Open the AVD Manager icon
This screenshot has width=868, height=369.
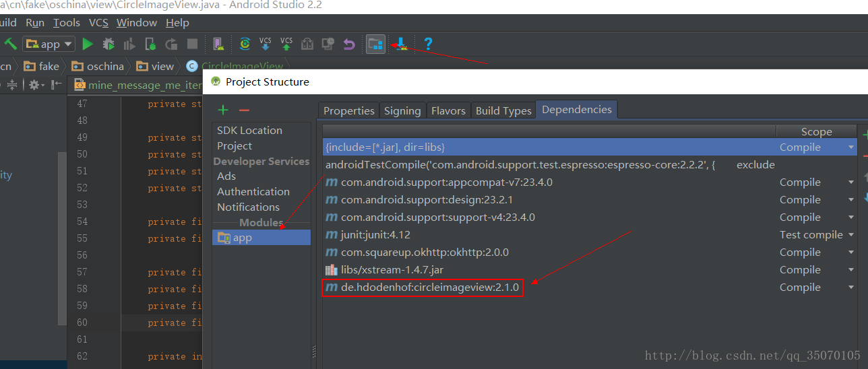pyautogui.click(x=218, y=44)
